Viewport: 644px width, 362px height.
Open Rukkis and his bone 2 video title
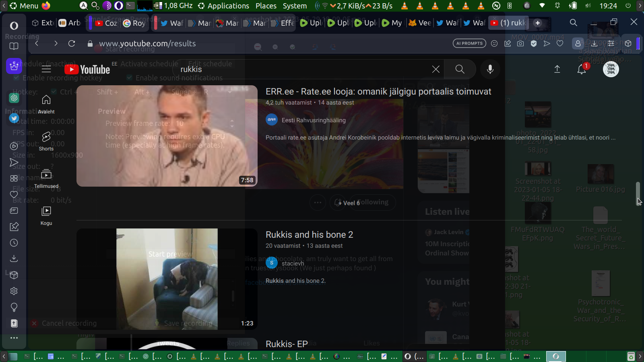pyautogui.click(x=309, y=235)
